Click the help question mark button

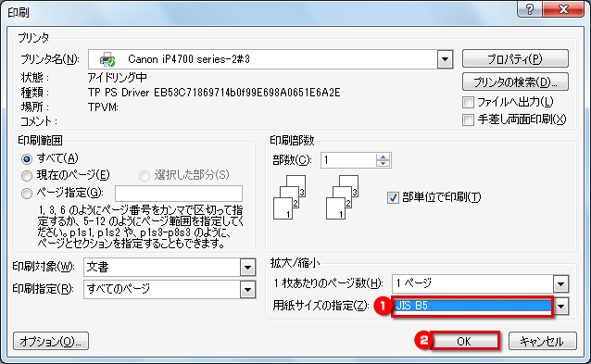click(x=530, y=9)
